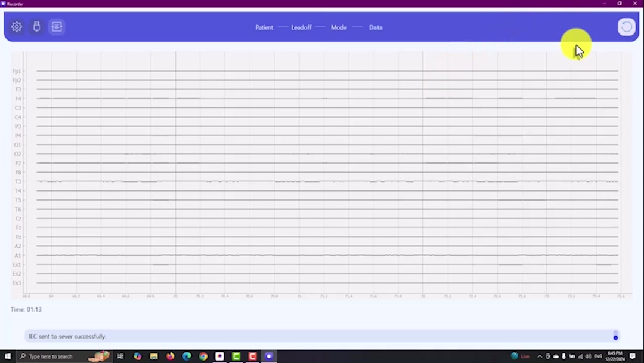Select the F8 channel label
644x363 pixels.
(x=18, y=173)
